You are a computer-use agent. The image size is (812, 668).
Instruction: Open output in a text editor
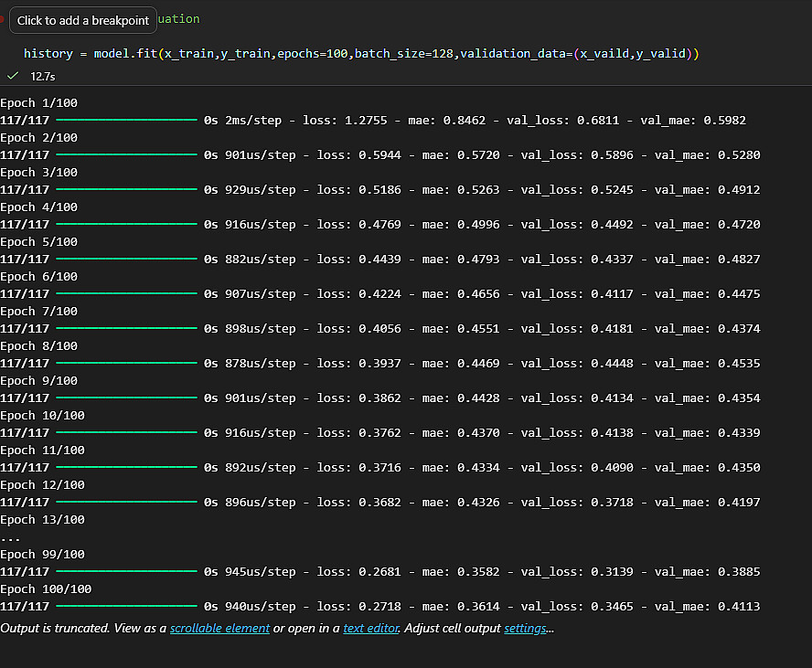371,628
